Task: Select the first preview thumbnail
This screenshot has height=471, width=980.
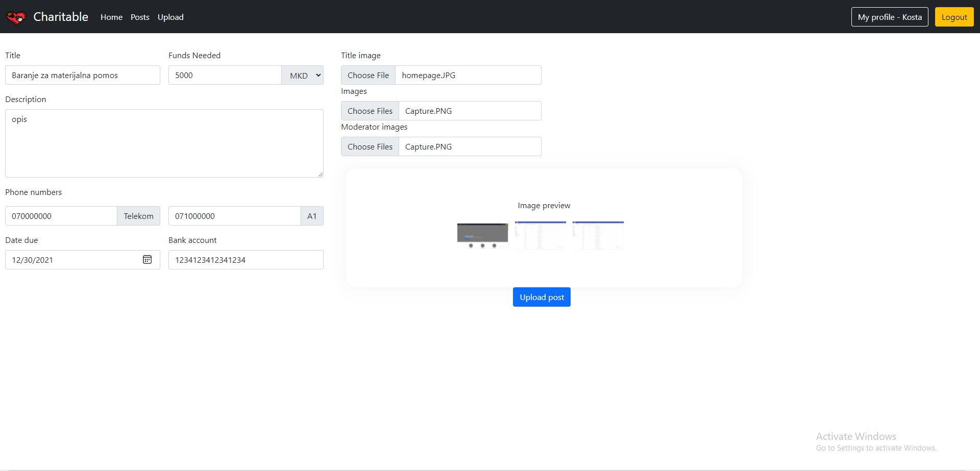Action: point(482,236)
